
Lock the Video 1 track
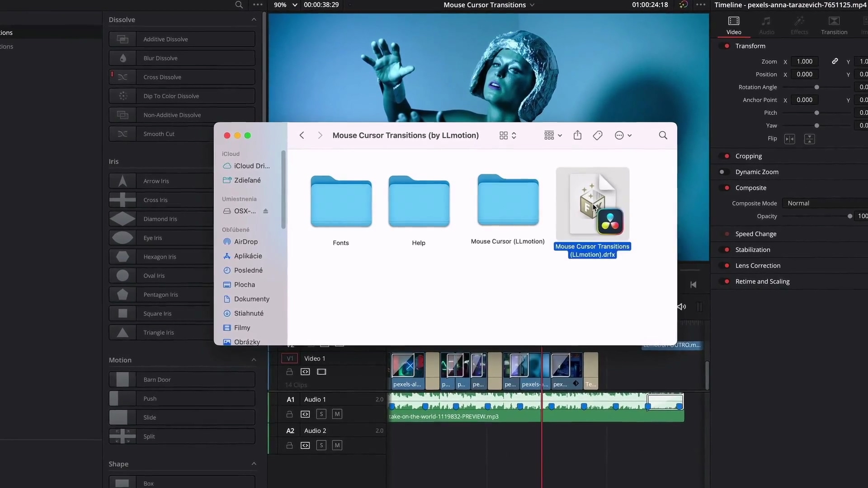coord(289,372)
